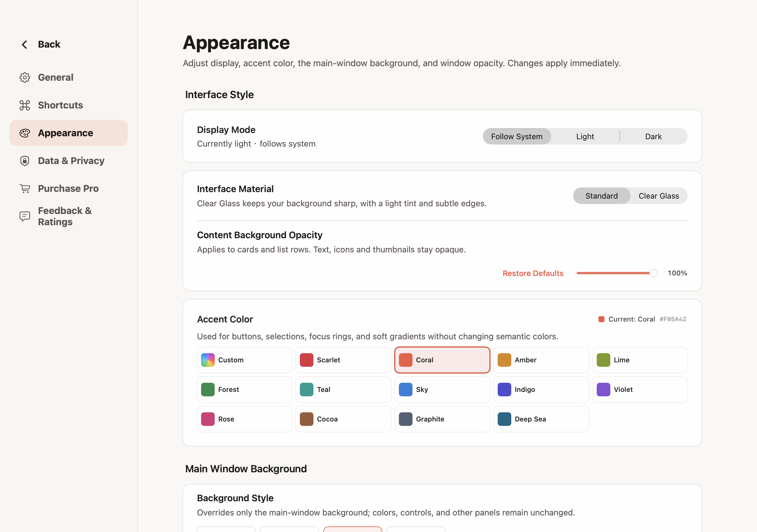This screenshot has width=757, height=532.
Task: Click the Data & Privacy shield icon
Action: coord(25,161)
